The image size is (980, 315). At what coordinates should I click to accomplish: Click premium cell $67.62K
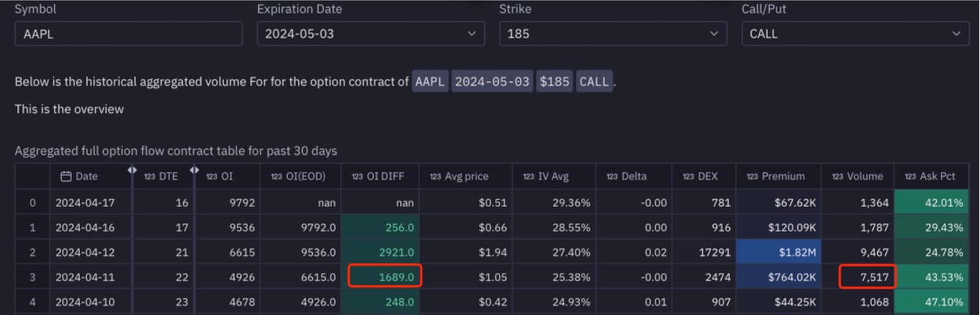778,203
